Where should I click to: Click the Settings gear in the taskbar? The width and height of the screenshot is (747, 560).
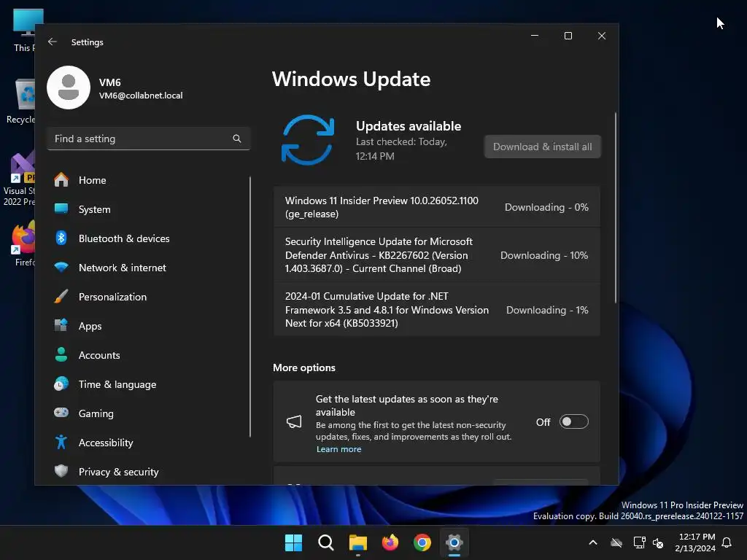pyautogui.click(x=454, y=542)
